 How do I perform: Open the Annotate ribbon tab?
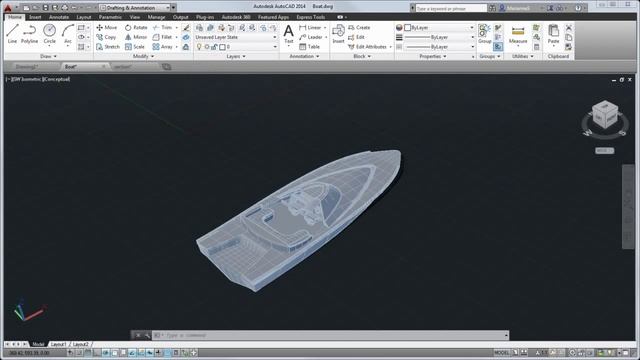tap(59, 17)
